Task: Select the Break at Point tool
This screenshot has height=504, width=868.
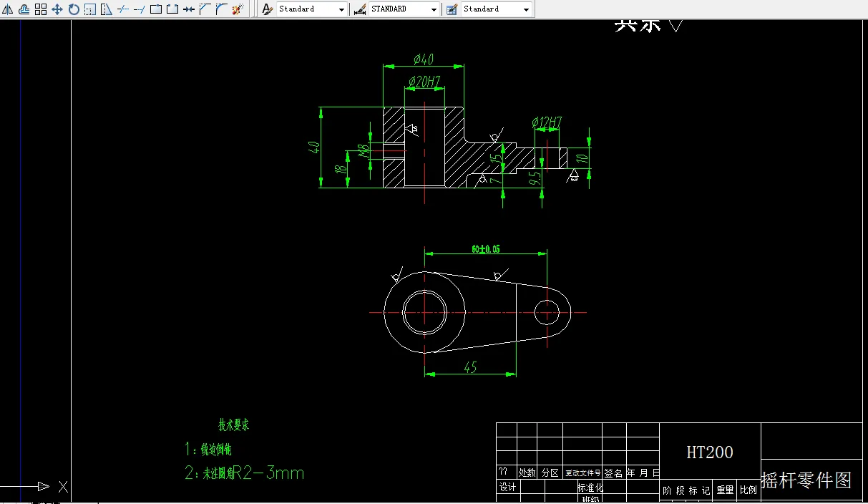Action: [155, 9]
